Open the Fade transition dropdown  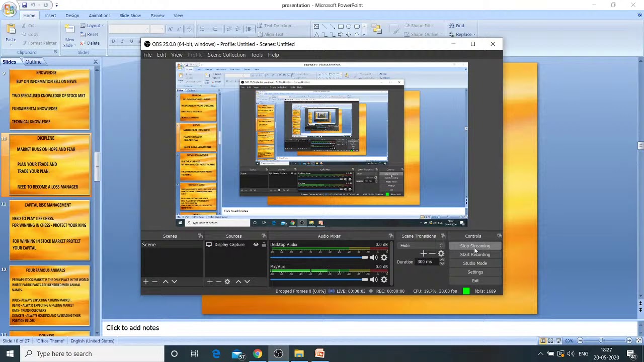422,245
